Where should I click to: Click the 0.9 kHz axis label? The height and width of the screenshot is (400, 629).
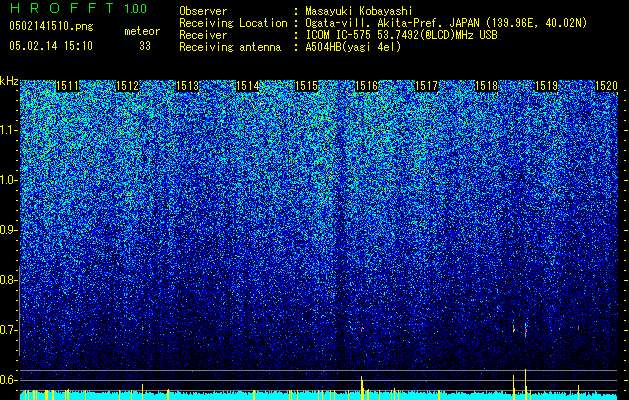pos(8,230)
